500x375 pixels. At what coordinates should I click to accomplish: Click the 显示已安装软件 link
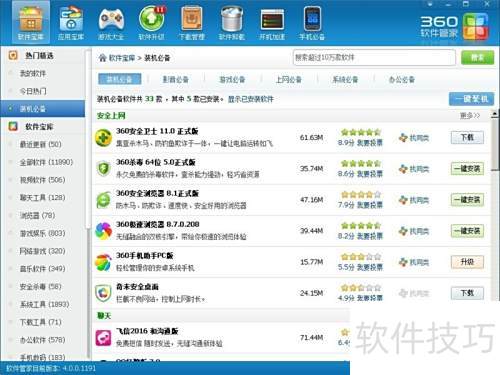point(251,99)
